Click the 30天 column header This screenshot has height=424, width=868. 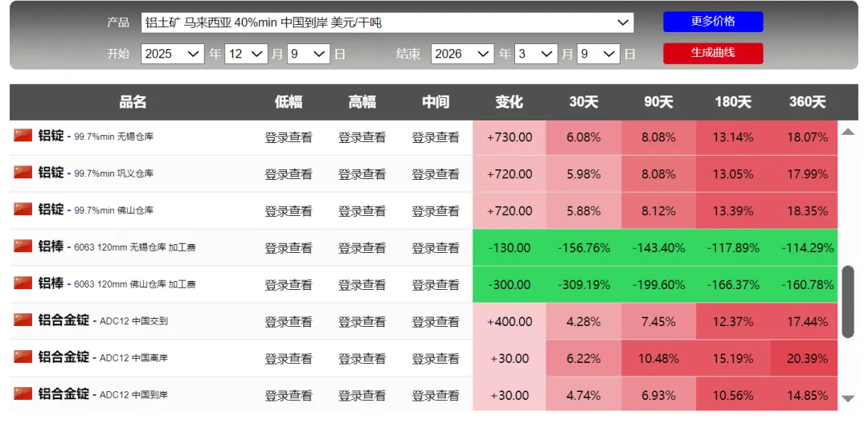583,102
